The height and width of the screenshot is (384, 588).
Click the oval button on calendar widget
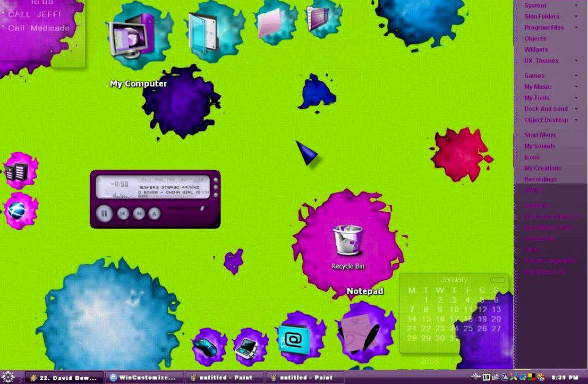click(497, 280)
